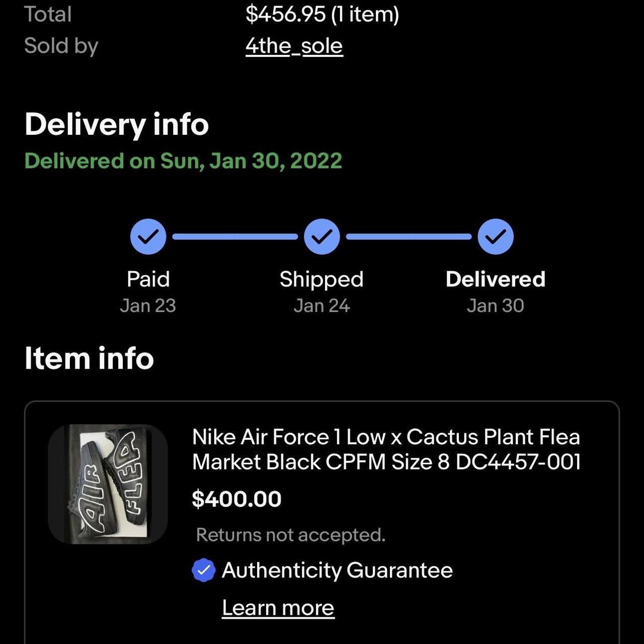This screenshot has width=644, height=644.
Task: Click the $400.00 item price
Action: pyautogui.click(x=236, y=499)
